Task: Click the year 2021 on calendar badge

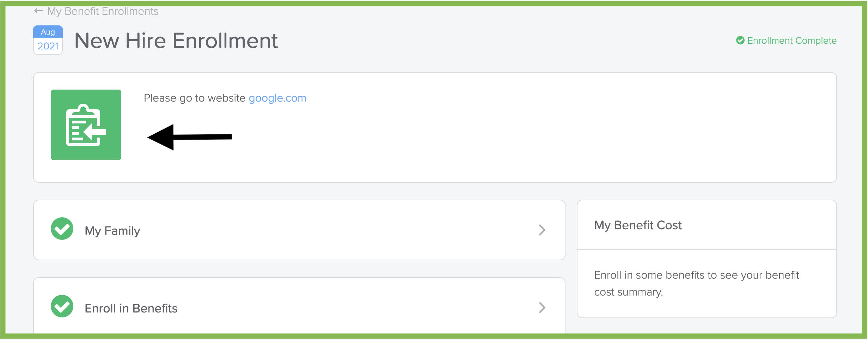Action: (x=48, y=46)
